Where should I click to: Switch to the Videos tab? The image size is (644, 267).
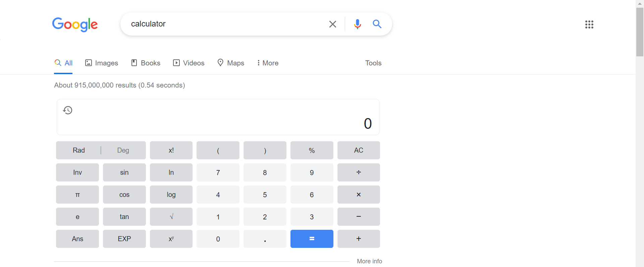[189, 63]
